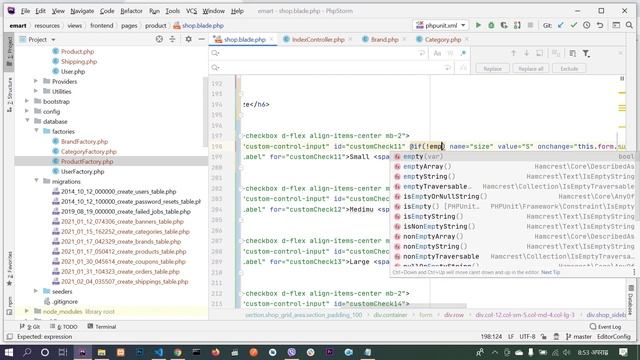Toggle Words option in search field
The image size is (640, 360).
click(x=450, y=53)
